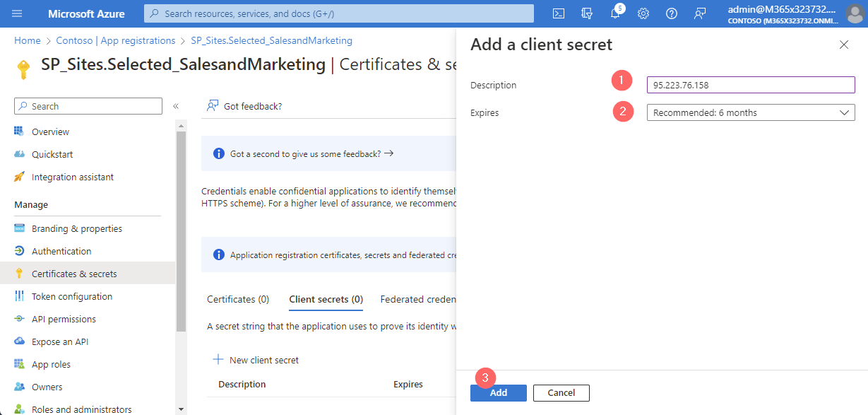Image resolution: width=868 pixels, height=415 pixels.
Task: Open the feedback icon in header
Action: coord(700,13)
